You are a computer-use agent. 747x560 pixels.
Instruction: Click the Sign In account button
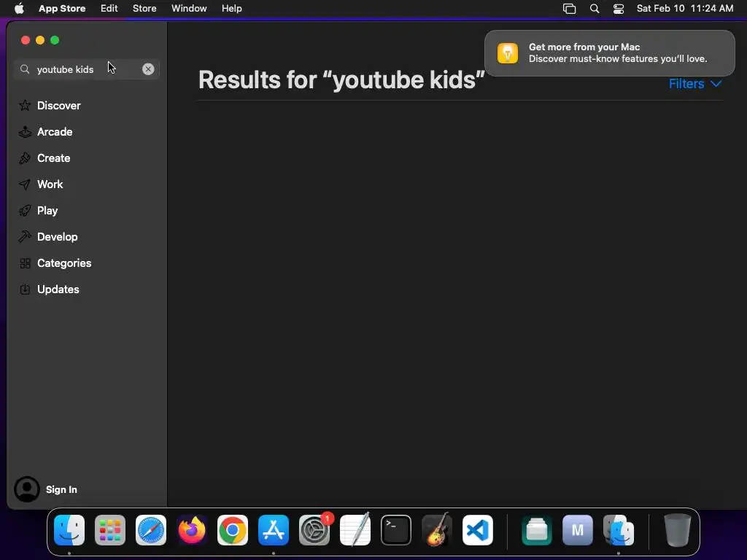click(46, 489)
